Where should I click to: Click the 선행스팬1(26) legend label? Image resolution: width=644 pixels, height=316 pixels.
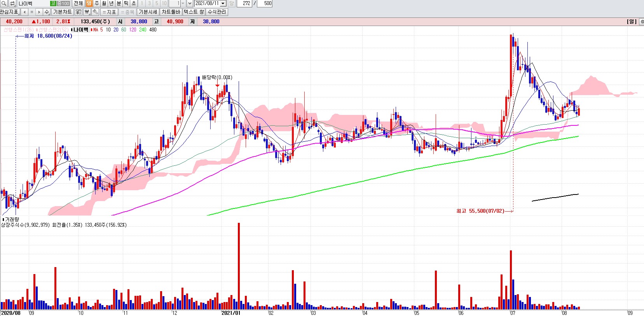pyautogui.click(x=18, y=30)
